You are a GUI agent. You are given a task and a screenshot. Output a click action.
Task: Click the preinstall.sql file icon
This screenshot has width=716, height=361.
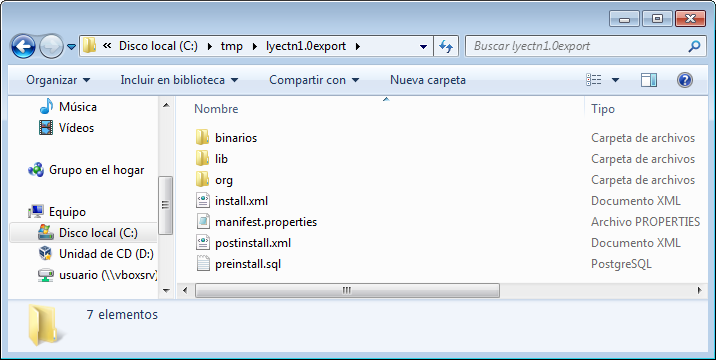pyautogui.click(x=202, y=264)
